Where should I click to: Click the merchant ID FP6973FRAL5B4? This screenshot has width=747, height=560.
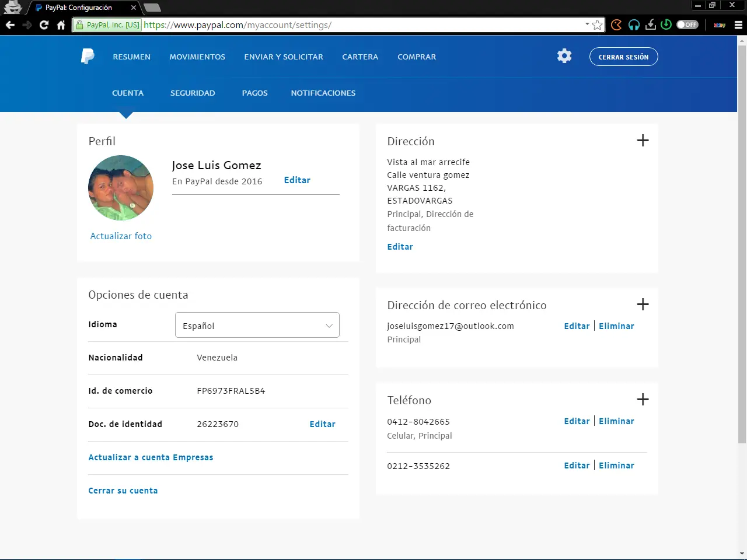231,391
